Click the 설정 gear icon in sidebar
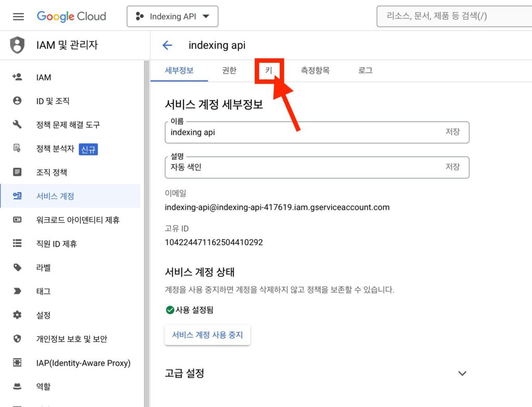Image resolution: width=532 pixels, height=407 pixels. tap(17, 315)
